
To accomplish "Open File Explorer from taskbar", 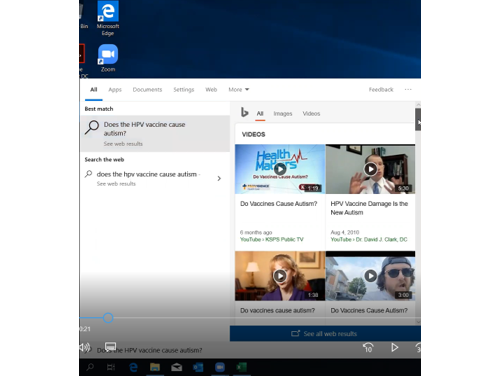I will tap(155, 367).
